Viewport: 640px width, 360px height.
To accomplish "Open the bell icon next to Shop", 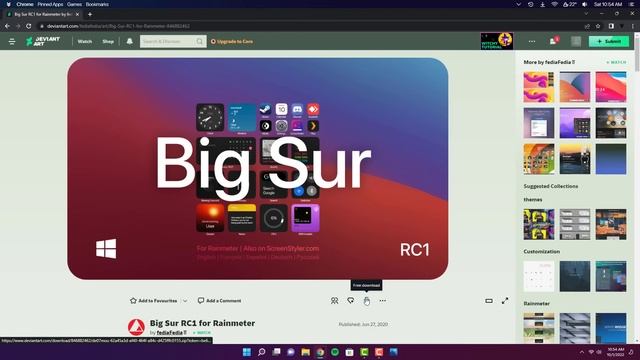I will [x=129, y=41].
